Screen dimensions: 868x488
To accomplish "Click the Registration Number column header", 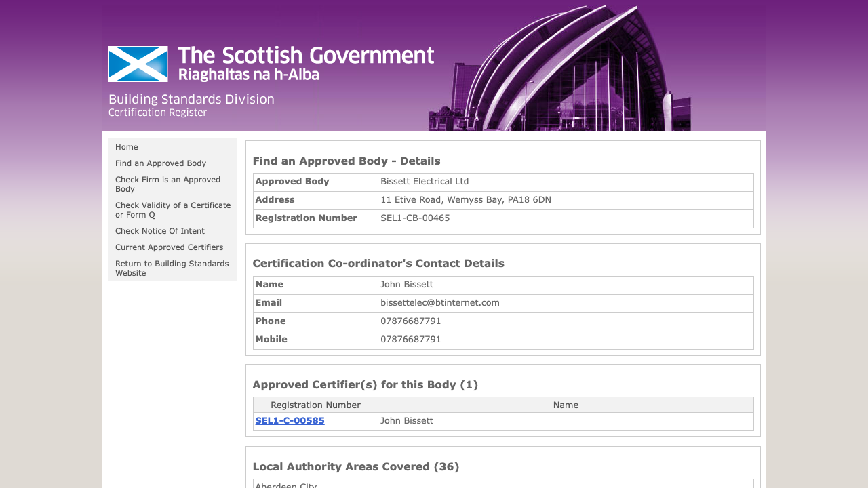I will 315,405.
